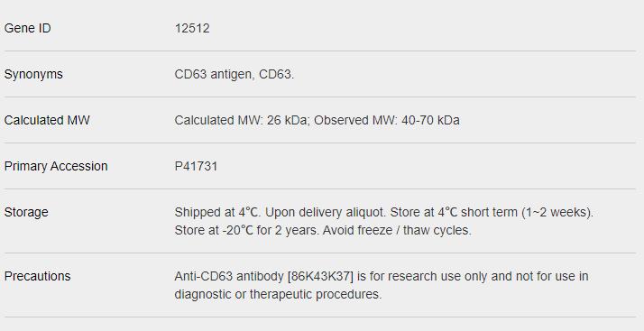The height and width of the screenshot is (331, 644).
Task: Click the Avoid freeze / thaw cycles text
Action: [397, 230]
